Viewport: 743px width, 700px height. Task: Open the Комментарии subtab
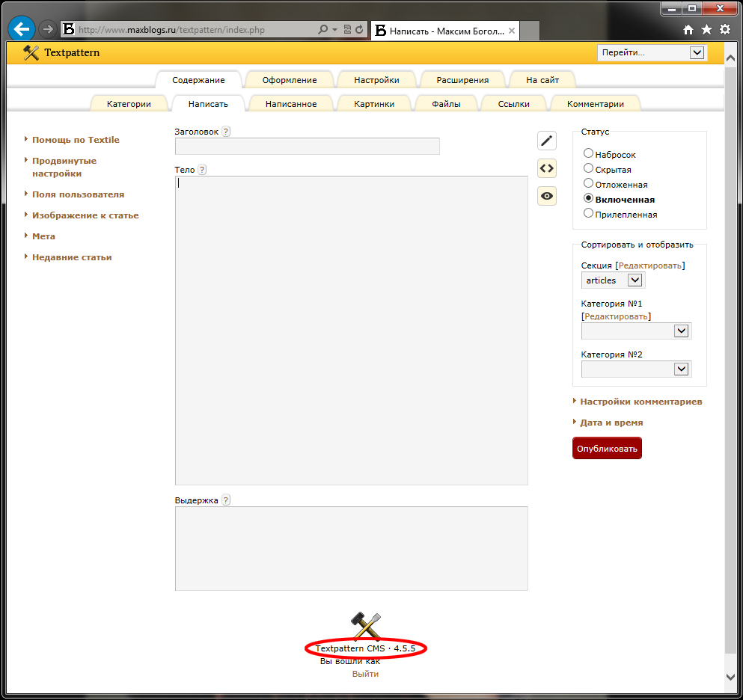[596, 104]
